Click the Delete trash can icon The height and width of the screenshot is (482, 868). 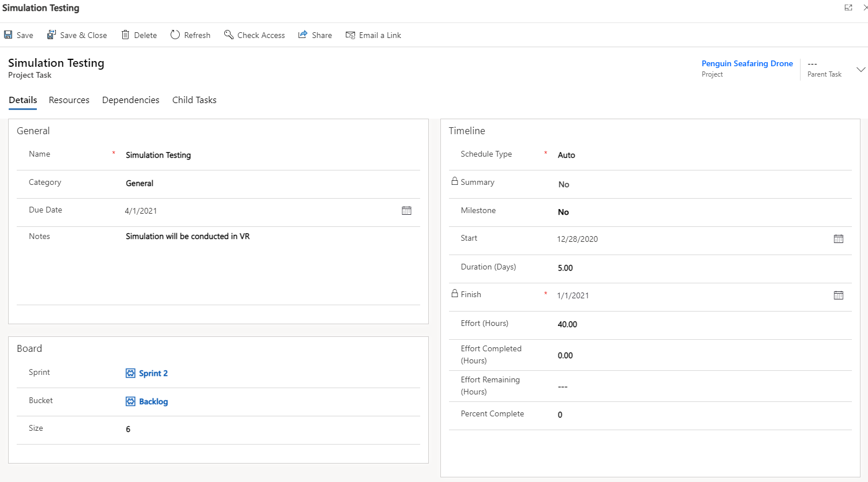tap(125, 35)
